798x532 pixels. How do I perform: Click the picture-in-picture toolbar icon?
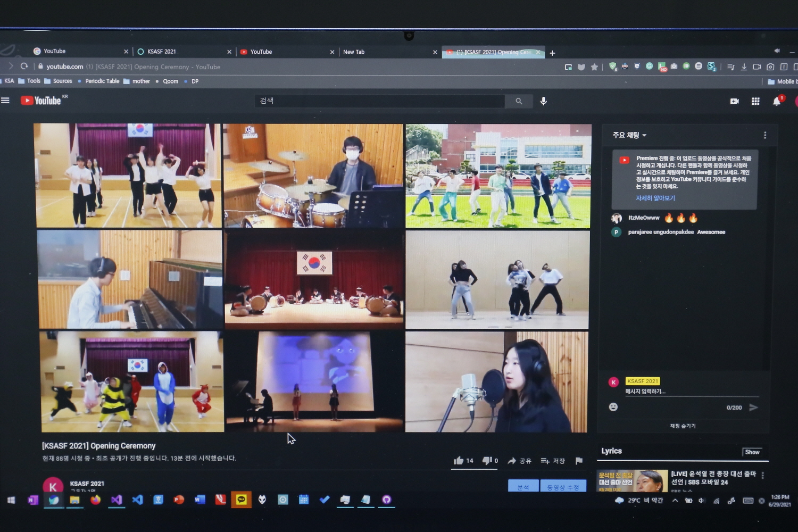[x=568, y=67]
